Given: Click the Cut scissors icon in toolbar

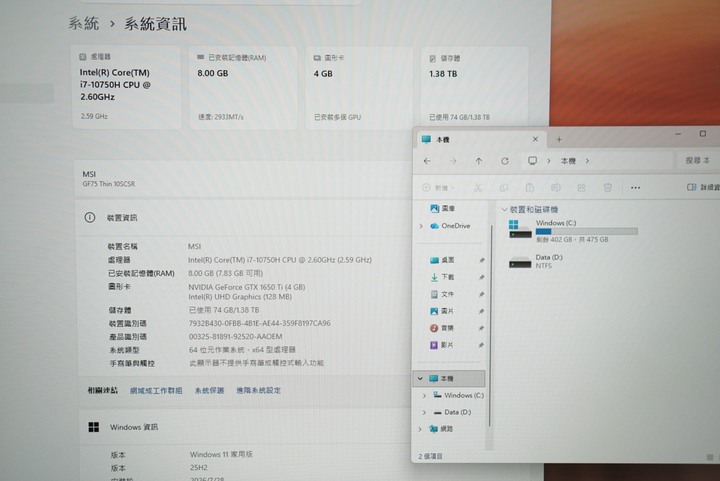Looking at the screenshot, I should pos(478,188).
